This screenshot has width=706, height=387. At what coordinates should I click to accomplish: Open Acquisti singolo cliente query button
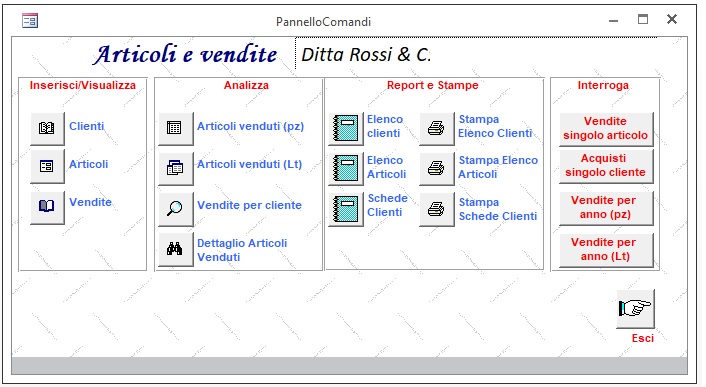pos(606,166)
